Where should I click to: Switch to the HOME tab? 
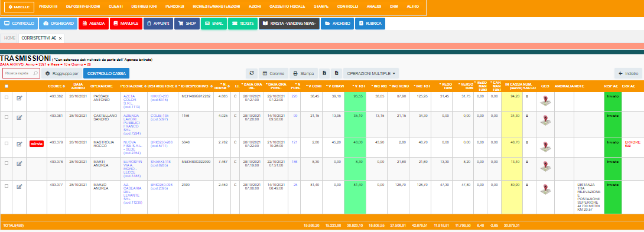10,38
